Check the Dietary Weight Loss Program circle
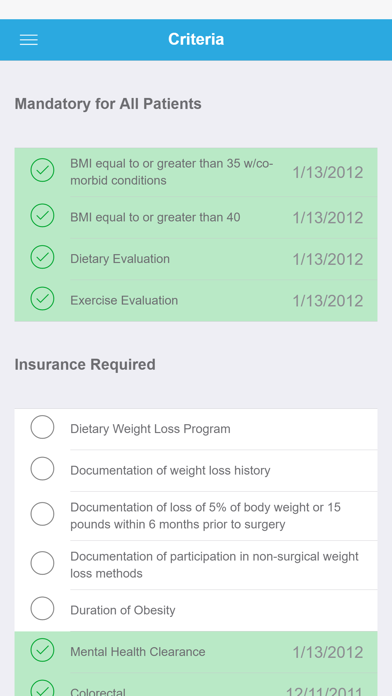 pyautogui.click(x=42, y=427)
